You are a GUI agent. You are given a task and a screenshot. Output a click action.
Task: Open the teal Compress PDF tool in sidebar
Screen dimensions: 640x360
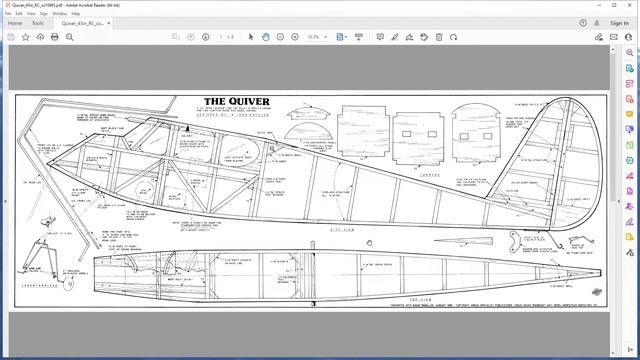[x=630, y=160]
